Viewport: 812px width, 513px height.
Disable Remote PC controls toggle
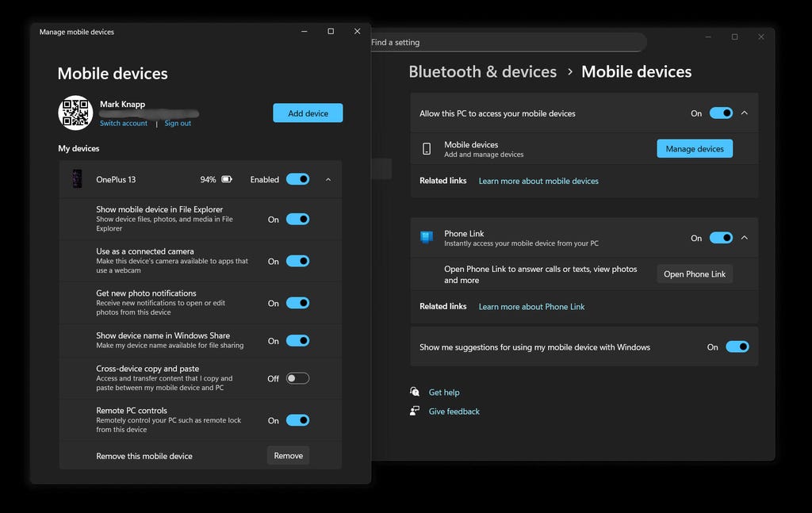pos(297,420)
